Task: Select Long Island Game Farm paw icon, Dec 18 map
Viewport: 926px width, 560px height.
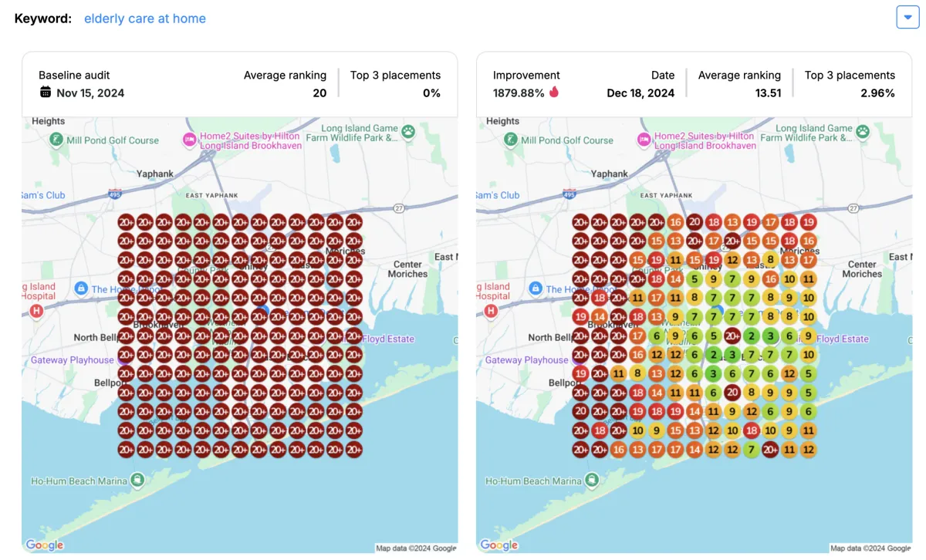Action: click(x=863, y=132)
